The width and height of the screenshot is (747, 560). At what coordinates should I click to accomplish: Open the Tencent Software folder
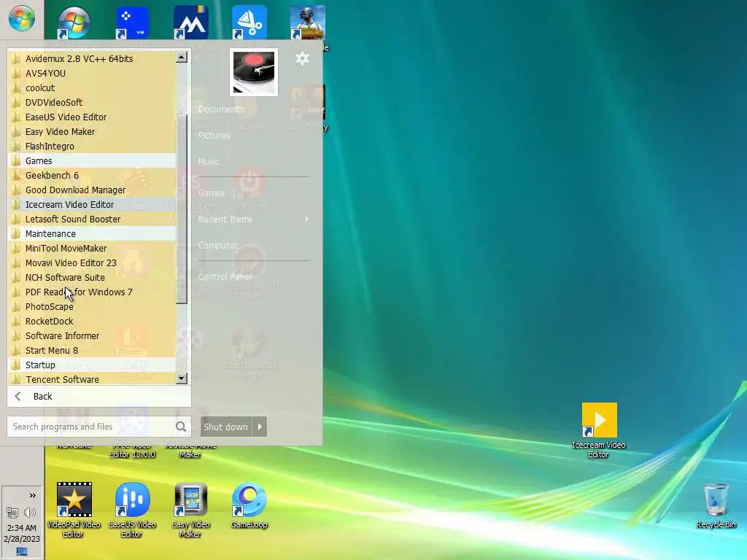pyautogui.click(x=92, y=379)
